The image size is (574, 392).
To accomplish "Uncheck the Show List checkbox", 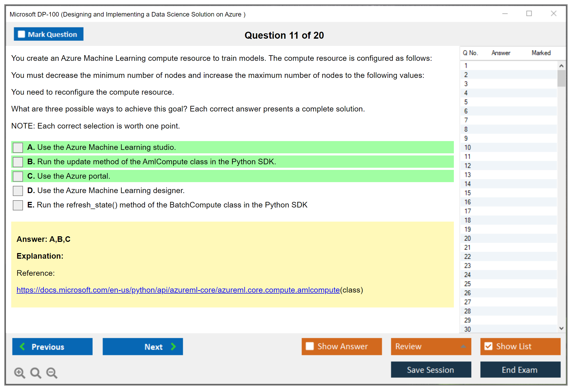I will click(x=488, y=346).
